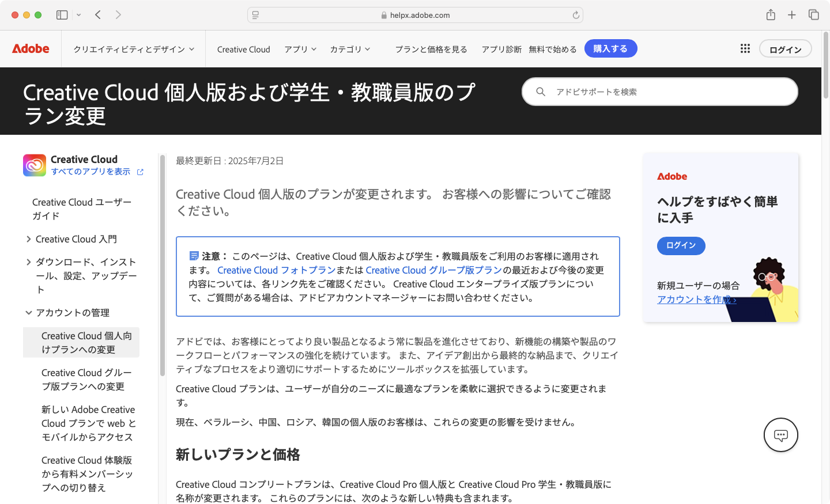
Task: Click the blue ログイン button in the help card
Action: (x=681, y=245)
